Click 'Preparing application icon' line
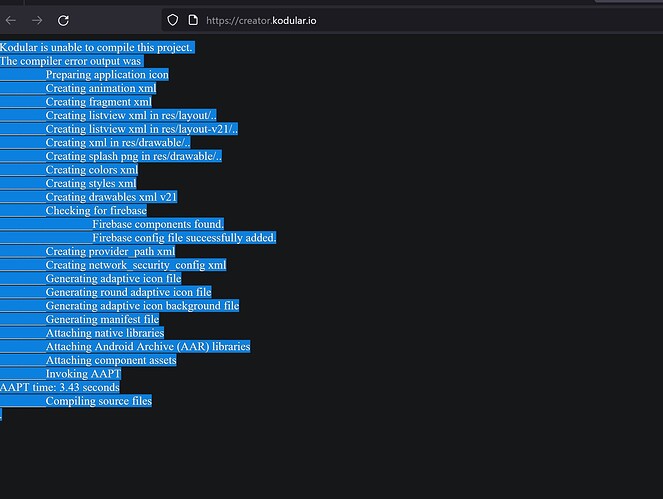663x499 pixels. pos(107,74)
